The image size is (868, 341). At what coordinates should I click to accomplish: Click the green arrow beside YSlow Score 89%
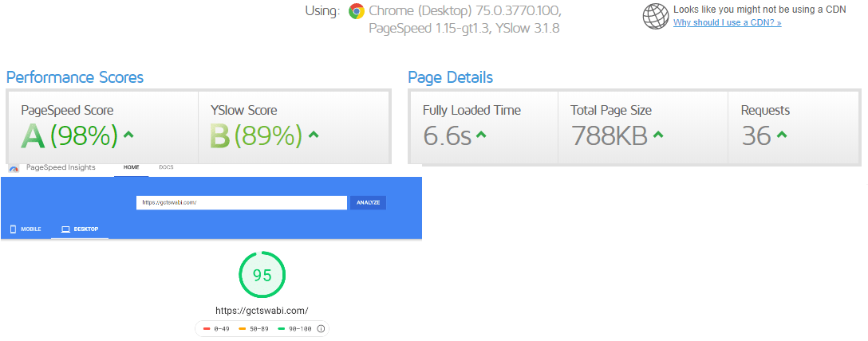(x=314, y=135)
